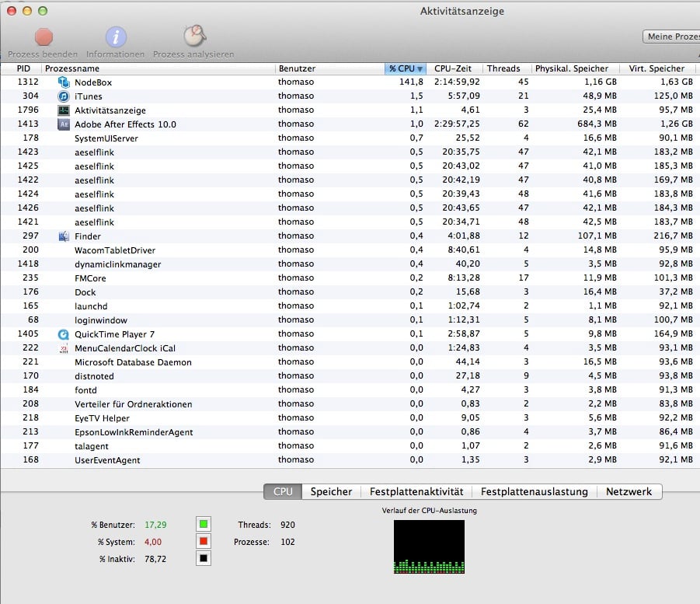Select the launchd process row
The height and width of the screenshot is (604, 700).
(x=348, y=306)
